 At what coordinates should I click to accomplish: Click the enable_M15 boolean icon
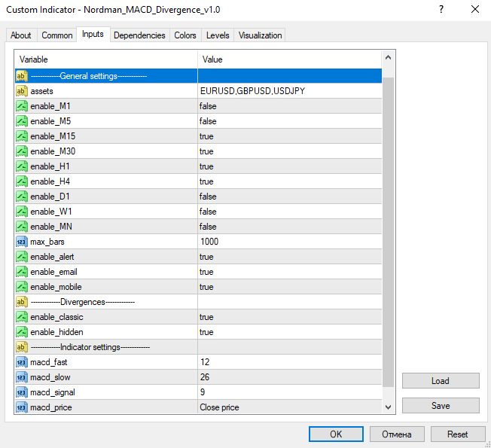pos(22,136)
